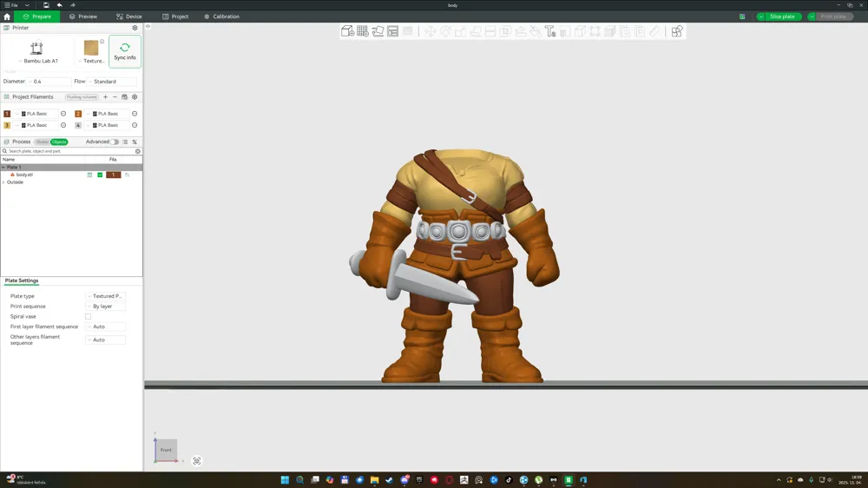The width and height of the screenshot is (868, 488).
Task: Switch to the Calibration tab
Action: coord(222,16)
